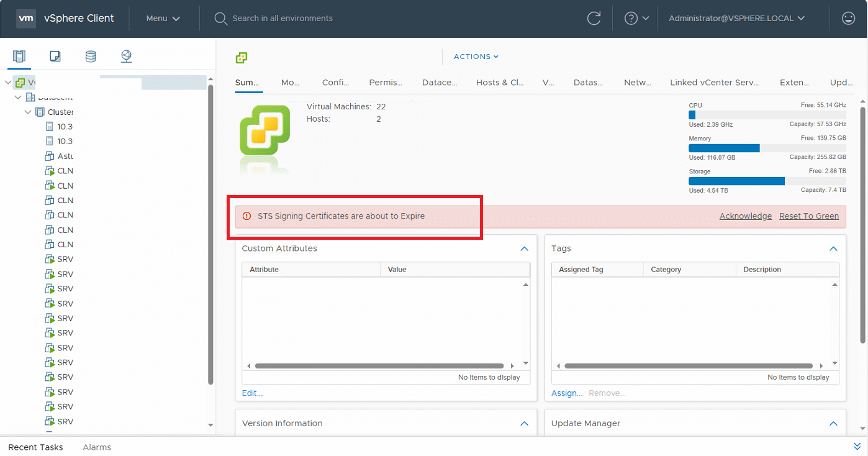Open the Configure tab
The width and height of the screenshot is (868, 456).
[x=335, y=83]
